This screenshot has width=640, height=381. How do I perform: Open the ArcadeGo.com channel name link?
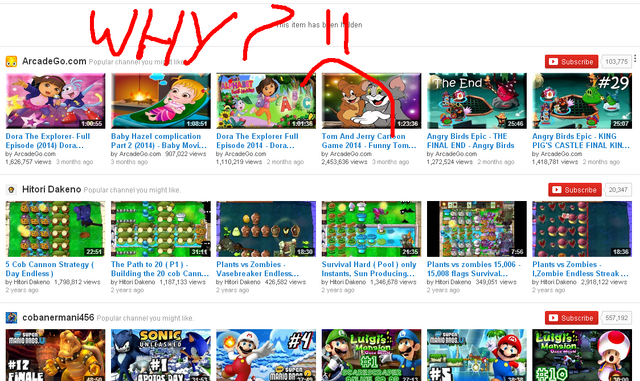54,61
